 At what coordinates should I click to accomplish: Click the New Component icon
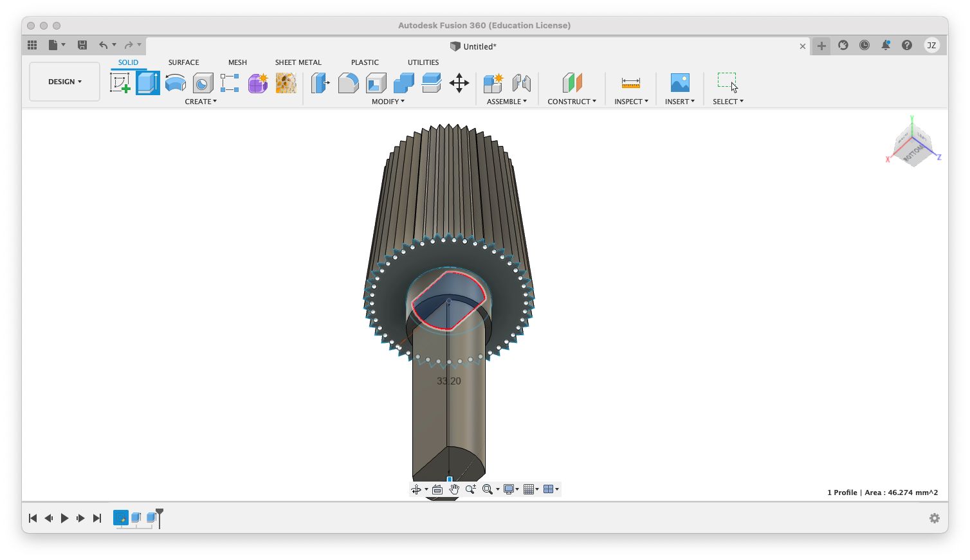(493, 83)
